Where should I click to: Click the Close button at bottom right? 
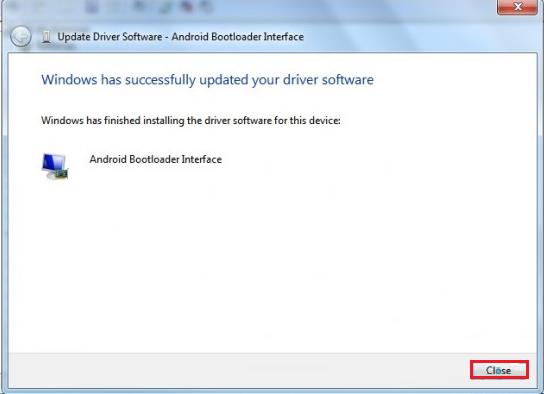point(499,370)
